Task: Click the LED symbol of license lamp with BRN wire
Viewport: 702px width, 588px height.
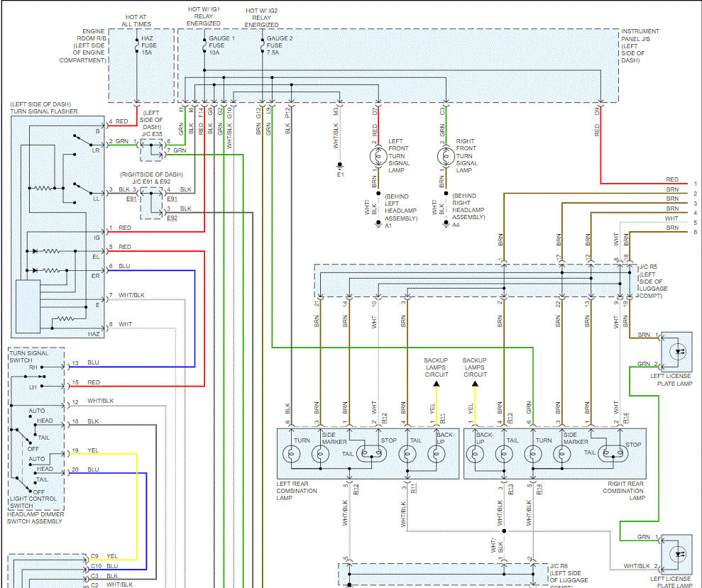Action: coord(680,352)
